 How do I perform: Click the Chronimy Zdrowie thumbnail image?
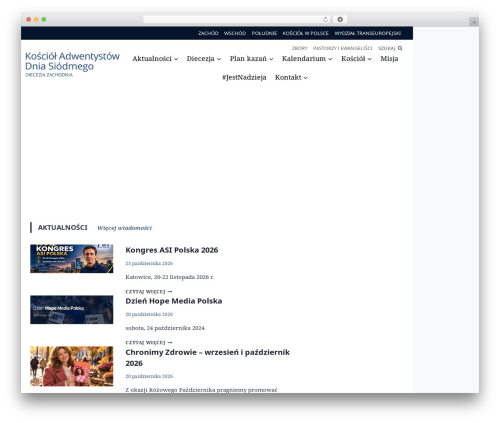pos(72,366)
